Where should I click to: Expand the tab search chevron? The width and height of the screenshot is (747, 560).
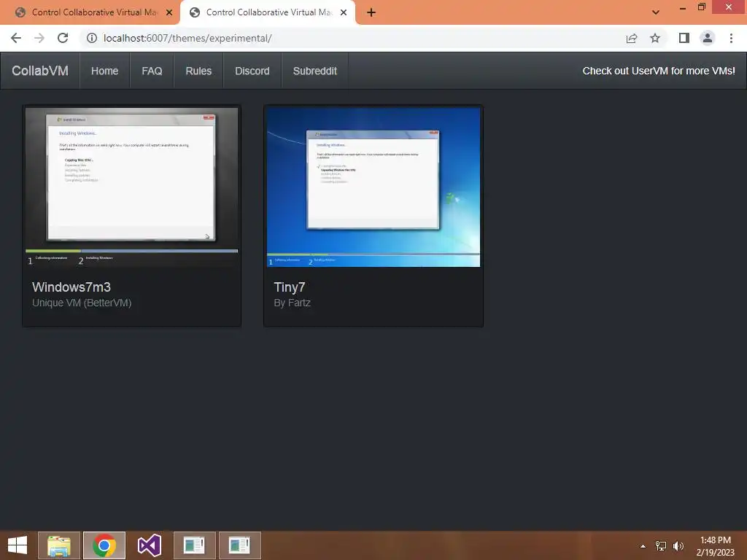pyautogui.click(x=656, y=12)
